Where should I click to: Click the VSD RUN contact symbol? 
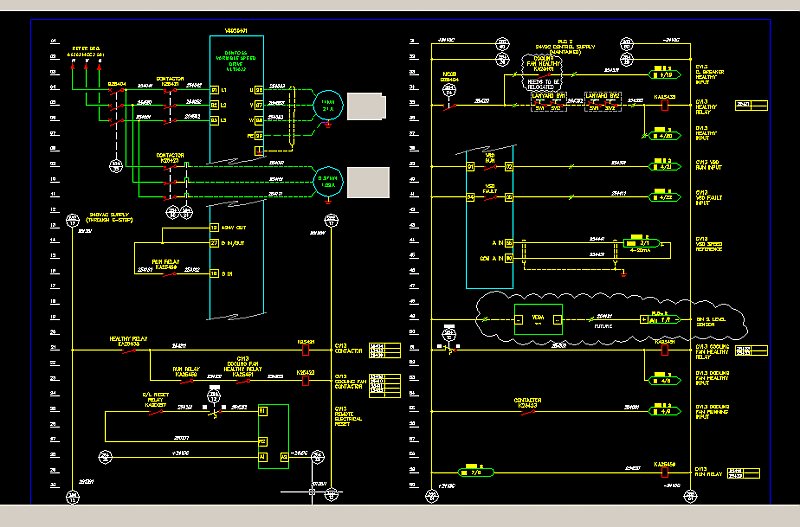[490, 166]
